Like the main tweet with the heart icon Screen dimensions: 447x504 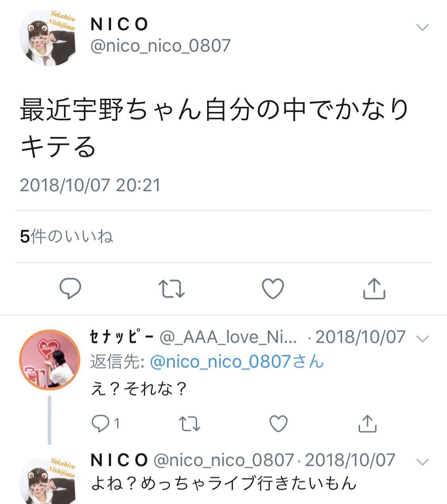273,288
